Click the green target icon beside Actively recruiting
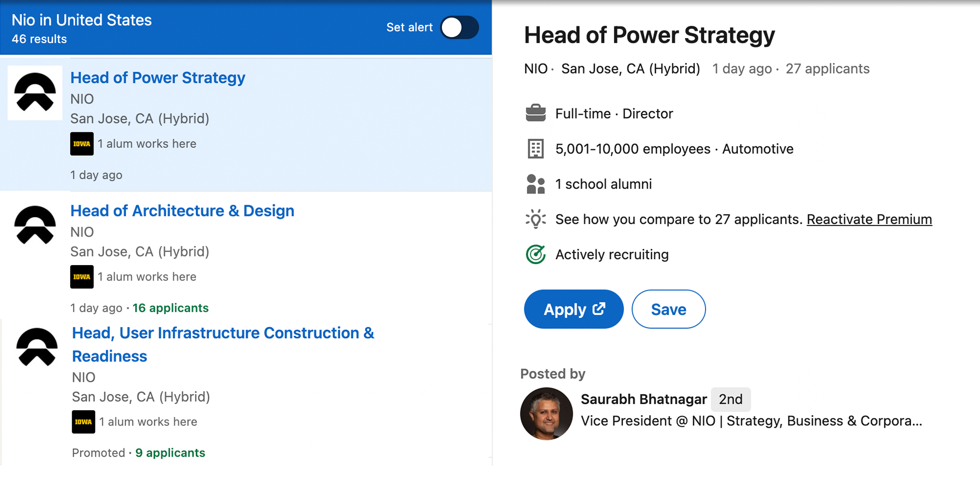The height and width of the screenshot is (490, 980). point(536,254)
